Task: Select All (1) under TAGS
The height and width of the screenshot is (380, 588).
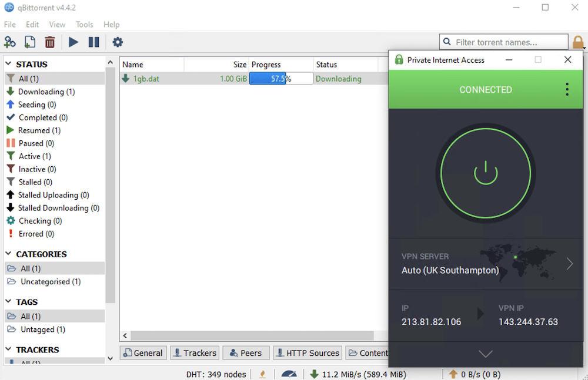Action: 55,316
